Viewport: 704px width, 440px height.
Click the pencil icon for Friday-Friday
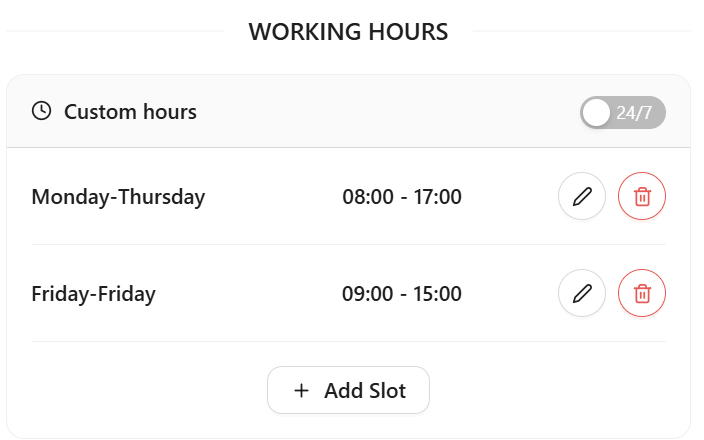click(581, 294)
